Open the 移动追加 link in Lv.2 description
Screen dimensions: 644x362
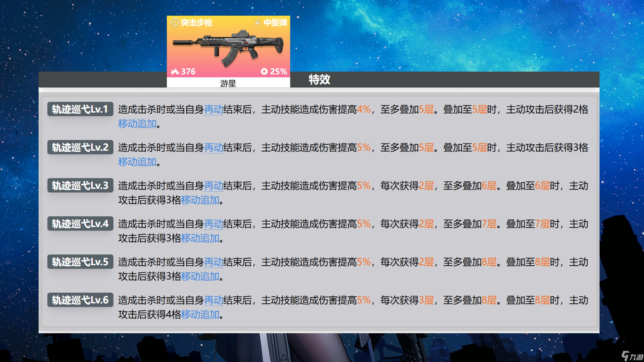click(x=137, y=162)
